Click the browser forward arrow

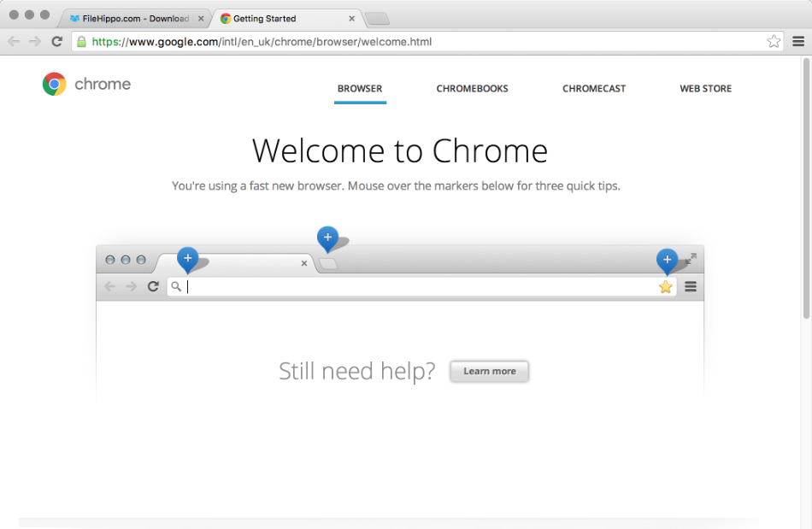(x=35, y=41)
